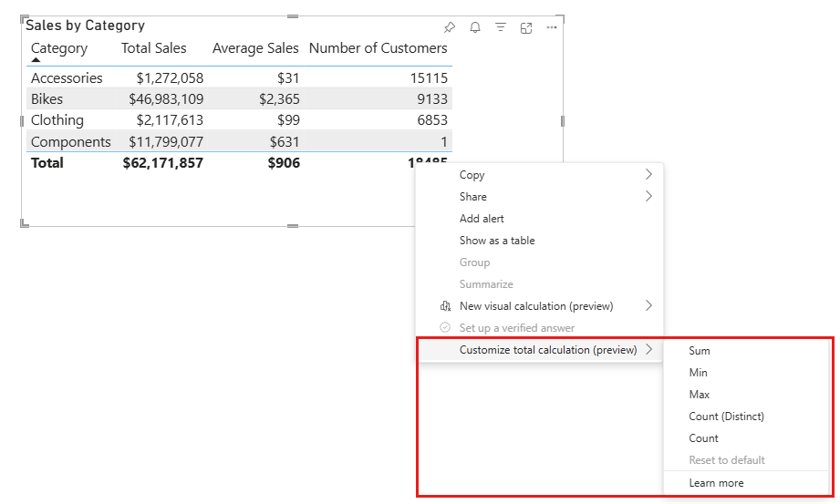
Task: Open the visual's filters icon
Action: (x=501, y=28)
